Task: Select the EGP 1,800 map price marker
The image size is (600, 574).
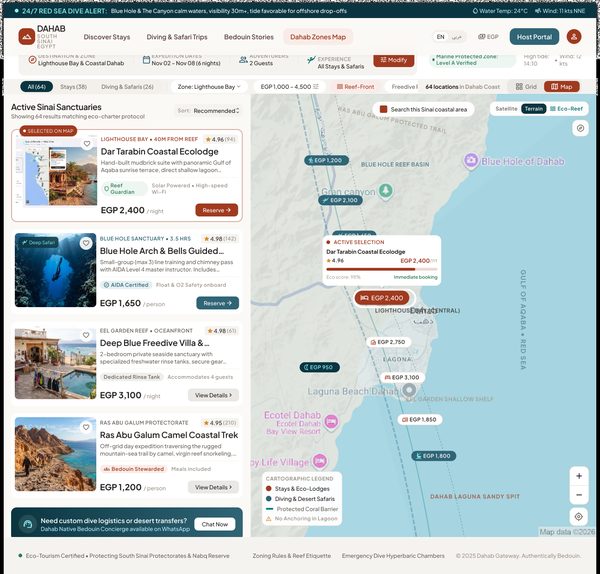Action: click(x=434, y=456)
